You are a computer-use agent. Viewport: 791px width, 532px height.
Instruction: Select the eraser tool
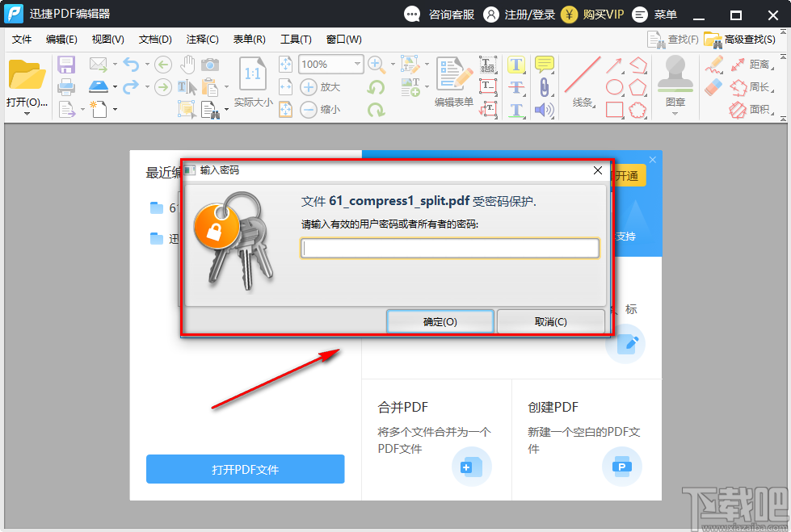(713, 86)
